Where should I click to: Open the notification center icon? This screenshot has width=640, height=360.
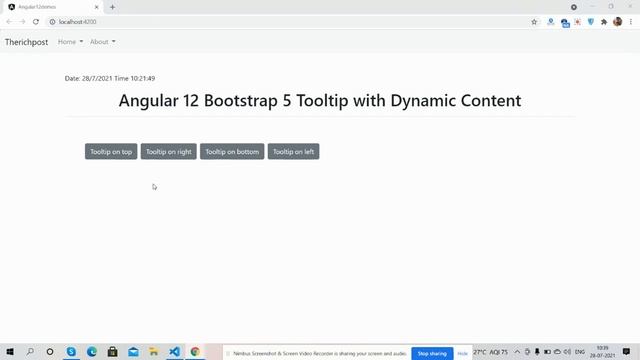[626, 351]
